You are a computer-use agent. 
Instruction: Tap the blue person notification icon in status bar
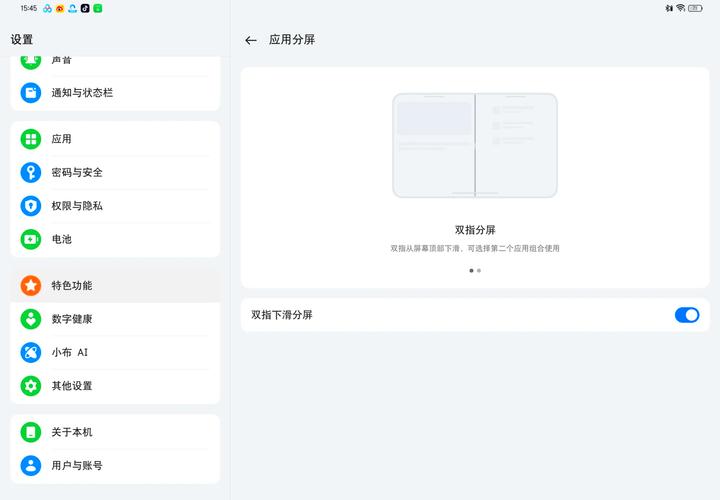[x=73, y=8]
